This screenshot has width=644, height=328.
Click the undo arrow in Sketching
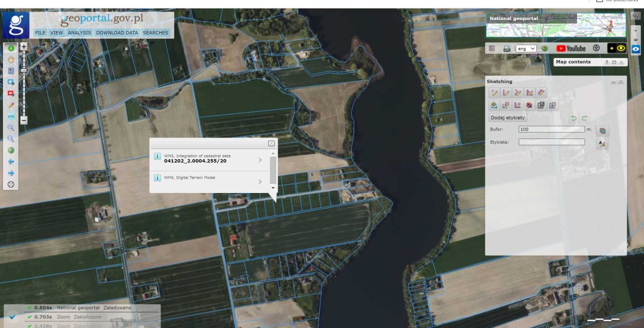(575, 118)
